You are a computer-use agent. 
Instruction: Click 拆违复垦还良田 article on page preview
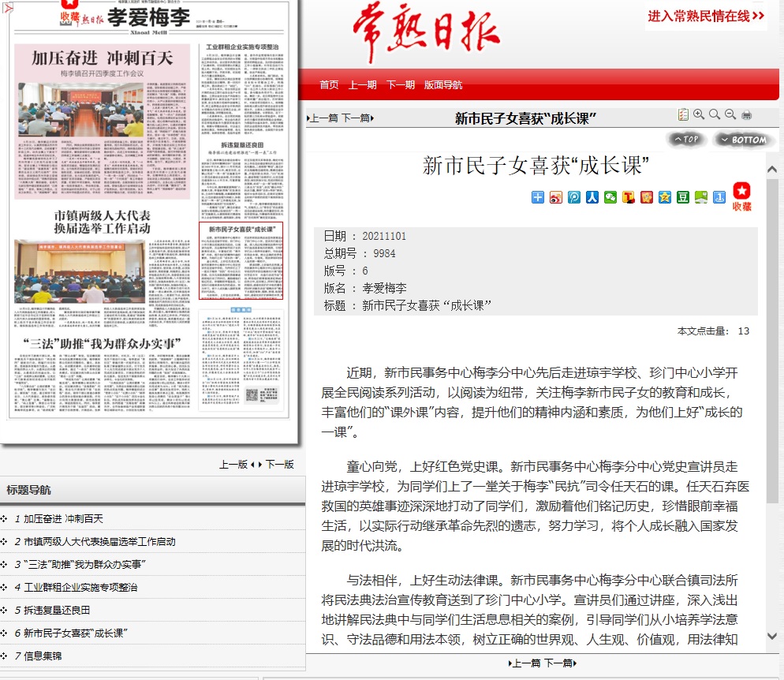tap(242, 180)
